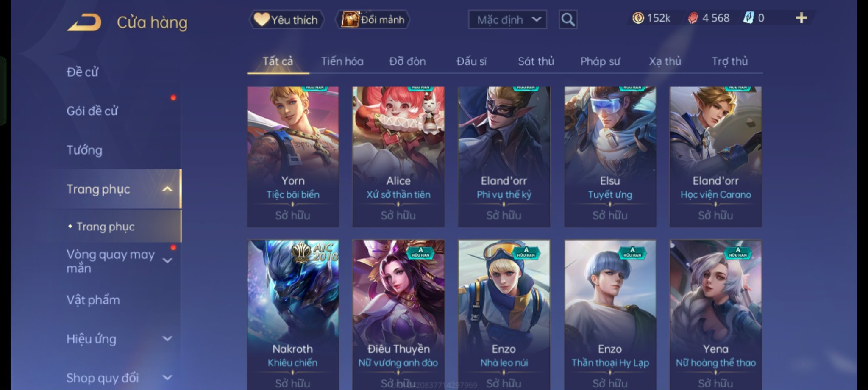Screen dimensions: 868x390
Task: Expand Vòng quay may mắn section
Action: point(167,260)
